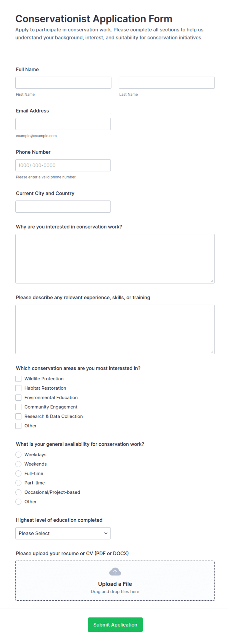Click the Last Name text box

click(166, 83)
